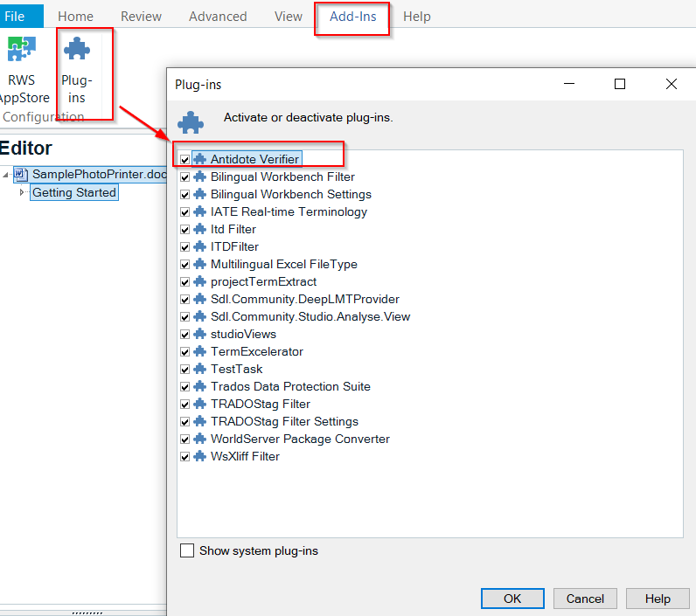Toggle the Bilingual Workbench Settings checkbox

click(x=185, y=195)
